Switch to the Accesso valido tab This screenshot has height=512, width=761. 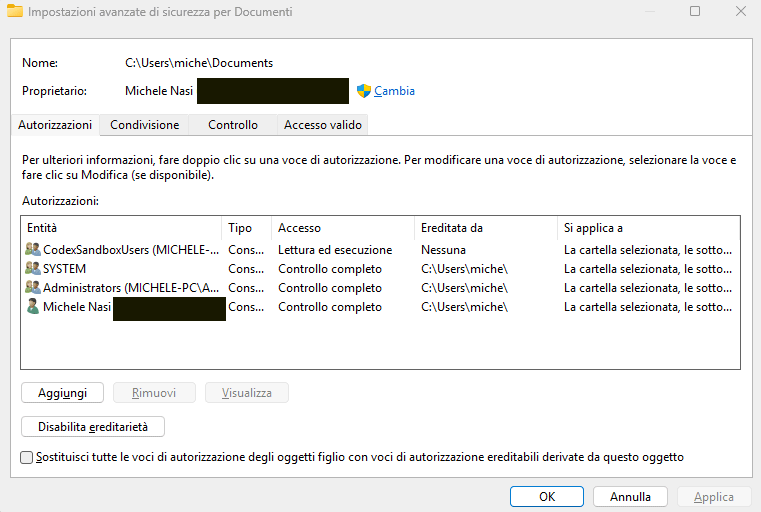click(323, 125)
